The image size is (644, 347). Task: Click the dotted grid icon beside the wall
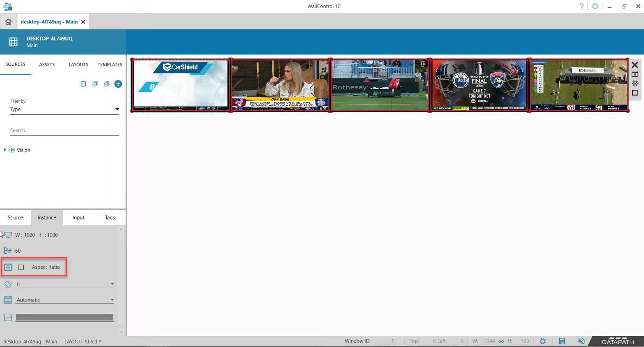click(635, 84)
